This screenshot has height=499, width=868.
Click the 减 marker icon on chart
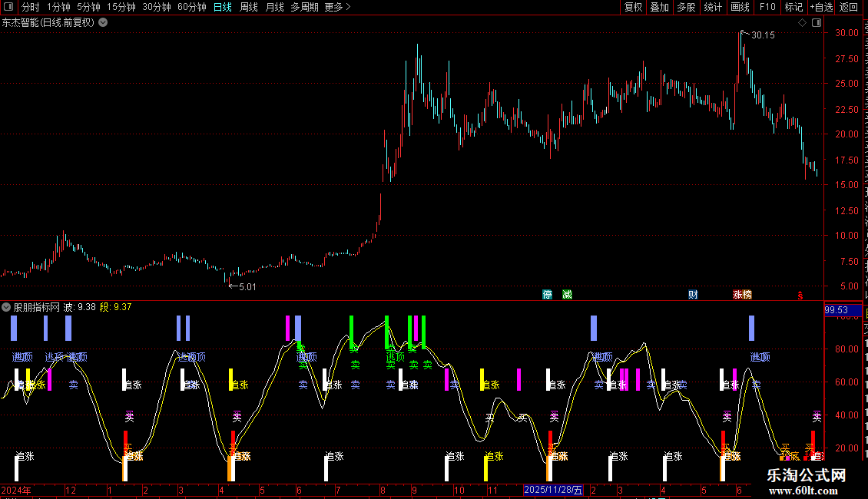[x=567, y=294]
